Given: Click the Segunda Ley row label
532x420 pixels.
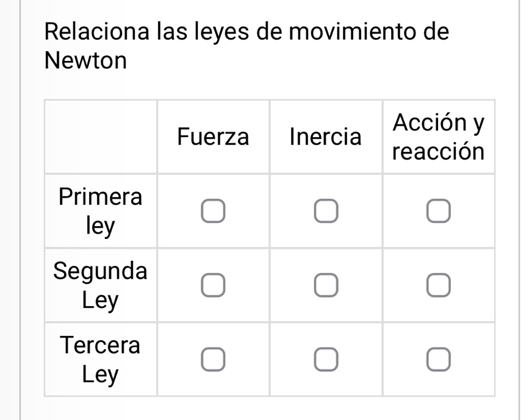Looking at the screenshot, I should pos(101,285).
